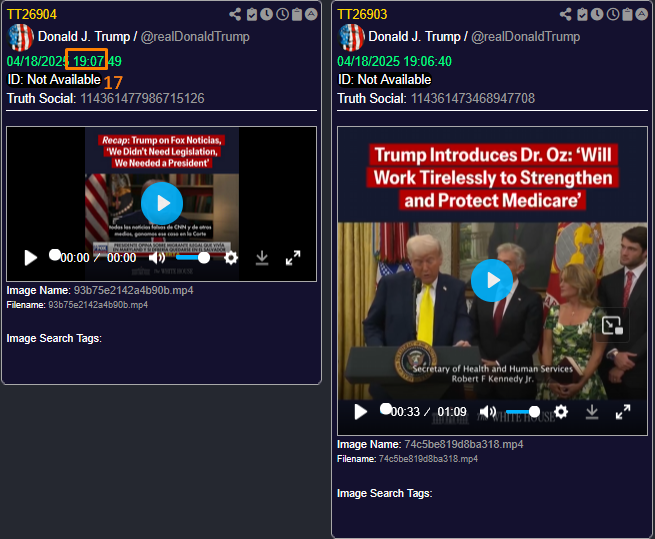Click 'ID: Not Available' on post TT26903
Image resolution: width=655 pixels, height=539 pixels.
pyautogui.click(x=384, y=79)
